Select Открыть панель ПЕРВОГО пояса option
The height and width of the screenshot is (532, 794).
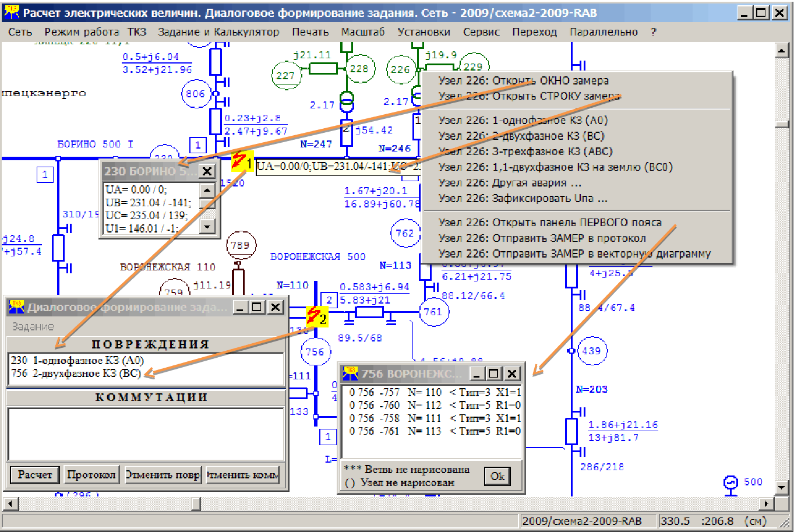pyautogui.click(x=549, y=223)
